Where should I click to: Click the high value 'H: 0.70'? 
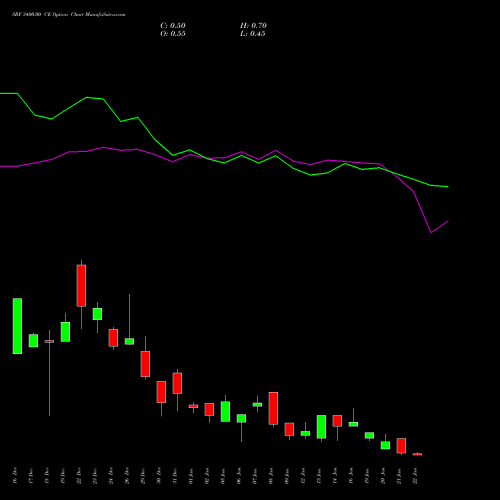[x=253, y=26]
